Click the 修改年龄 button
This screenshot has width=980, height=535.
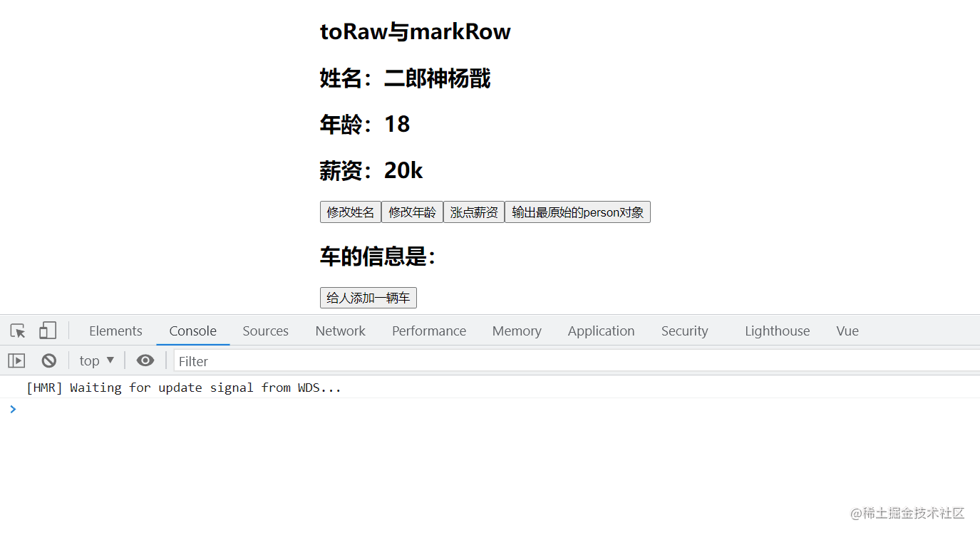click(412, 212)
